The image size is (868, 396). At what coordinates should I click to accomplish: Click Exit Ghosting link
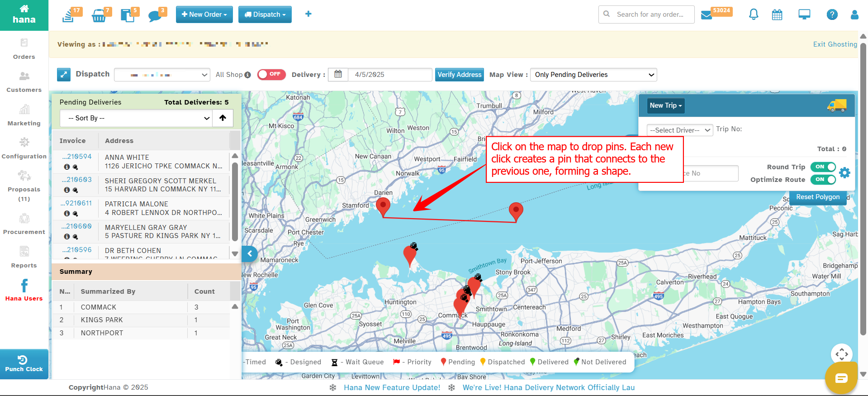click(835, 44)
